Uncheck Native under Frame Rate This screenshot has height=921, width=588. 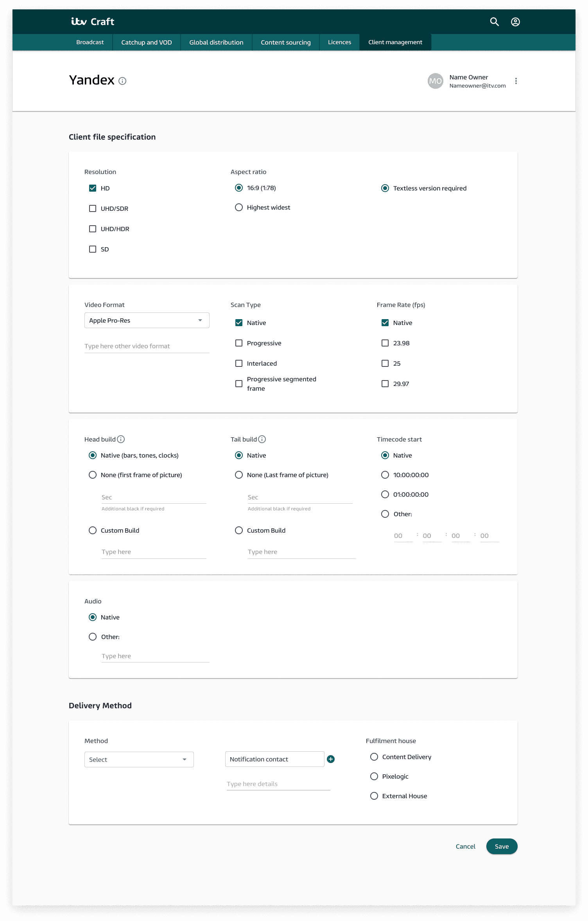tap(385, 323)
